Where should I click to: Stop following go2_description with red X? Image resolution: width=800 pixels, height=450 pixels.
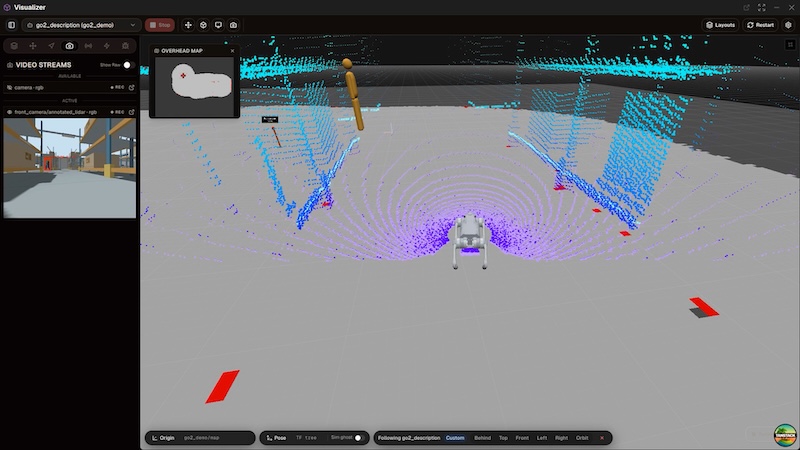(602, 438)
